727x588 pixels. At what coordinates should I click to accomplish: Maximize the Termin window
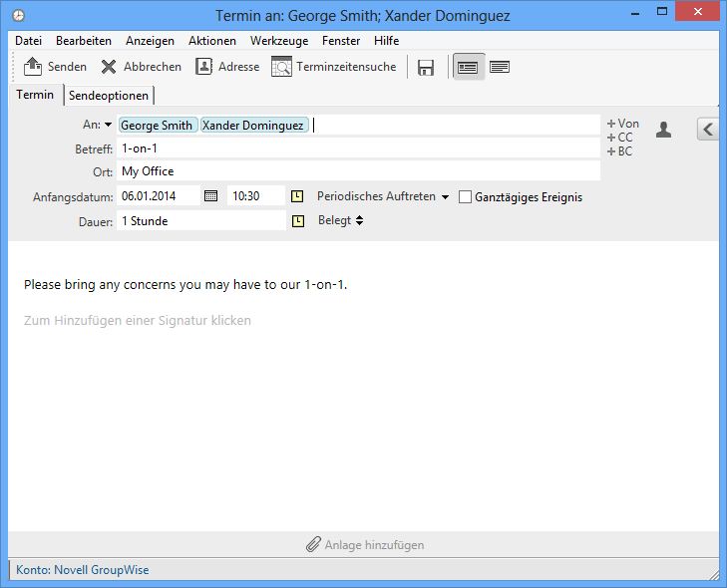pyautogui.click(x=662, y=12)
